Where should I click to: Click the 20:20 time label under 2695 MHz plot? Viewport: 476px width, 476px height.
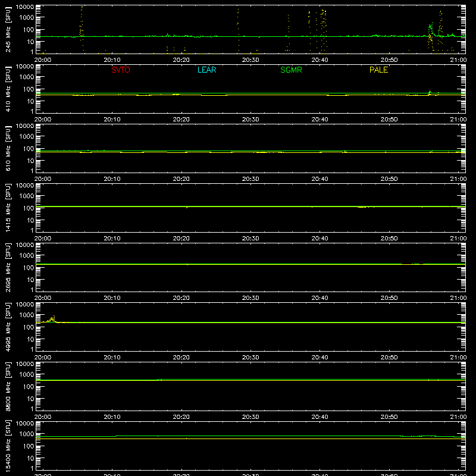[x=181, y=298]
